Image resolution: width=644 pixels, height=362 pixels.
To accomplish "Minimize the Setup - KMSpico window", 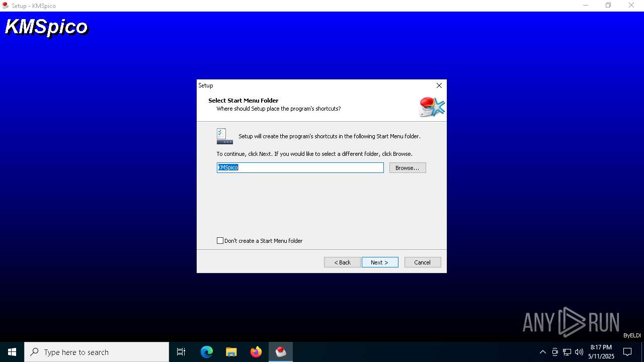I will coord(586,6).
